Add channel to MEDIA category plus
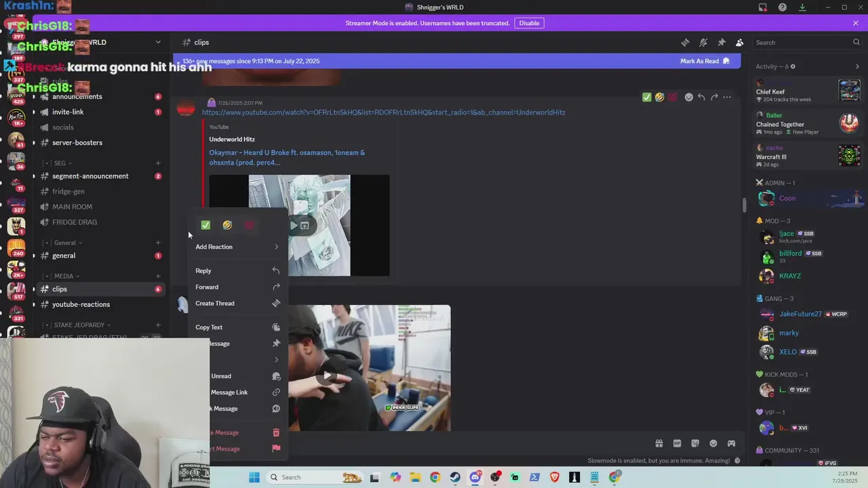The width and height of the screenshot is (868, 488). (x=158, y=276)
